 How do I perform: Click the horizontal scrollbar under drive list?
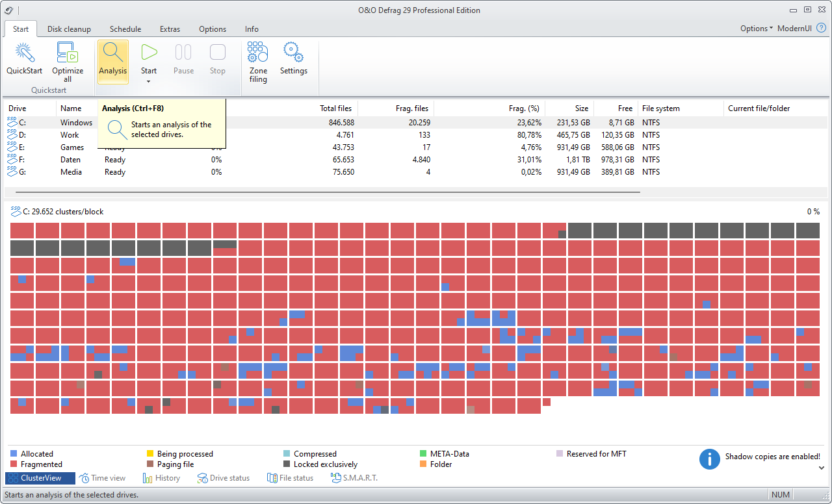(328, 192)
